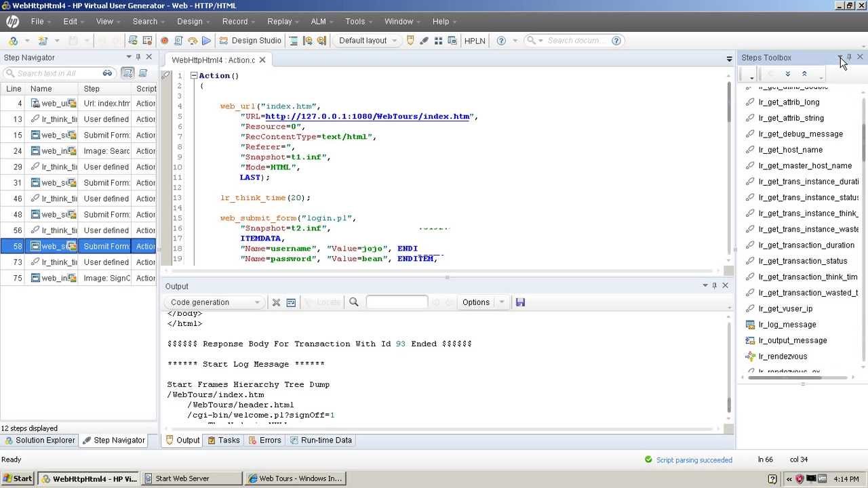Switch to the Run-time Data tab

[x=321, y=441]
